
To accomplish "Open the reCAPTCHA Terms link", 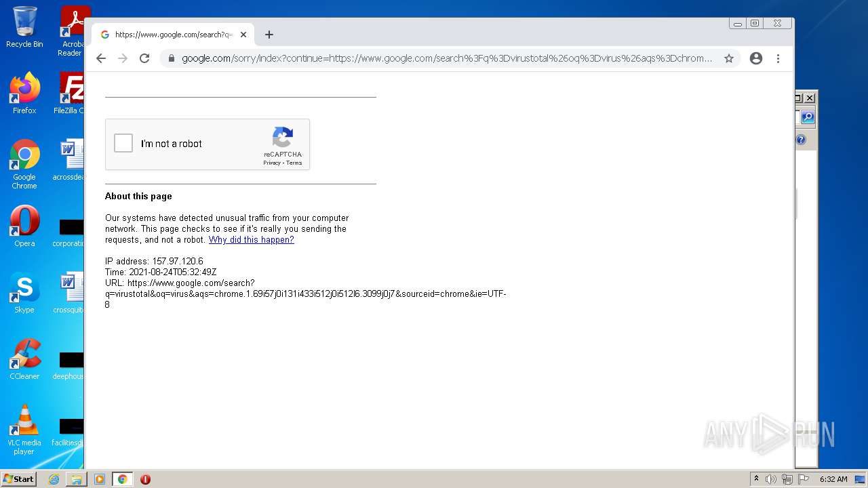I will 294,163.
